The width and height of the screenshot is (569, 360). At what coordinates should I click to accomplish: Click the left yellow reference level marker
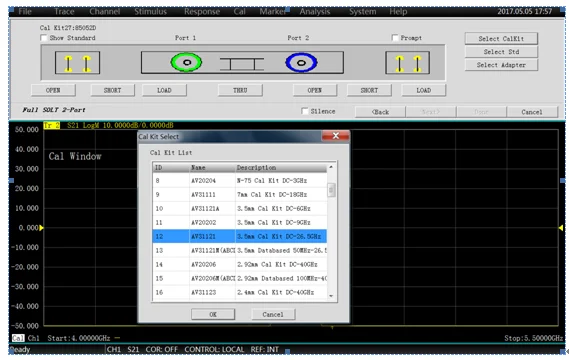[41, 228]
